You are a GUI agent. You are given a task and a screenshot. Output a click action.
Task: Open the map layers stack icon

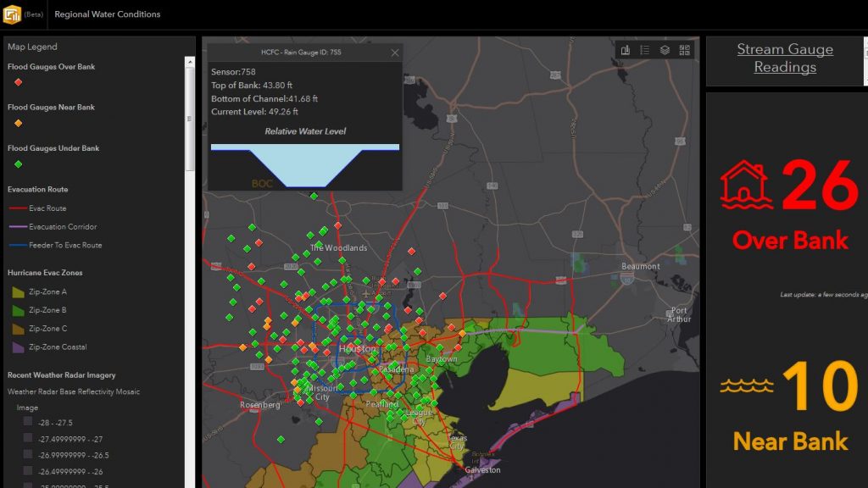click(665, 50)
